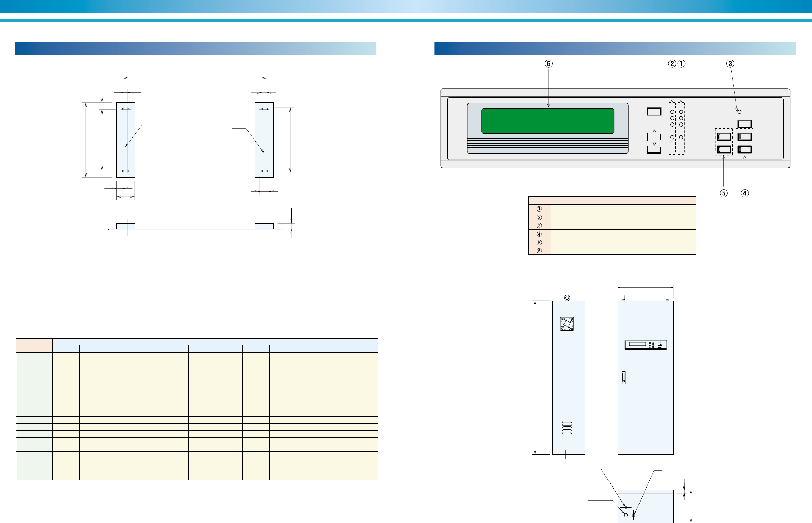Click the cooling fan icon on cabinet side

click(x=567, y=324)
